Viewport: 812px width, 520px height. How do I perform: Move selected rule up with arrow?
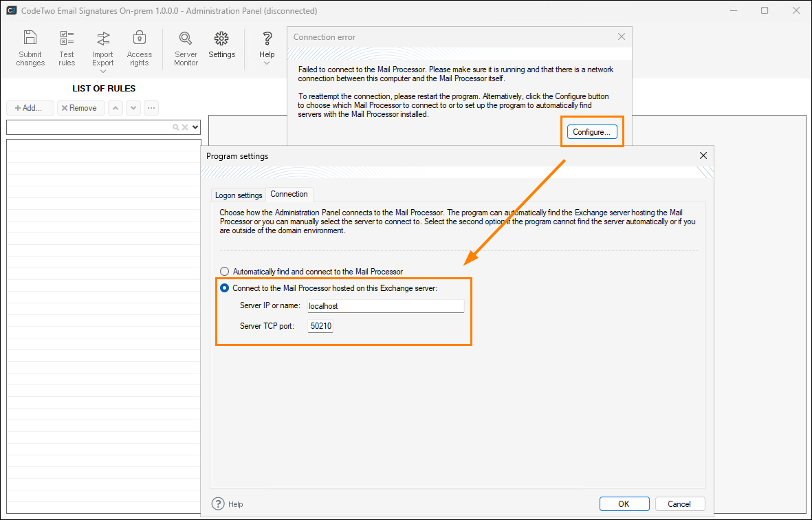point(116,108)
